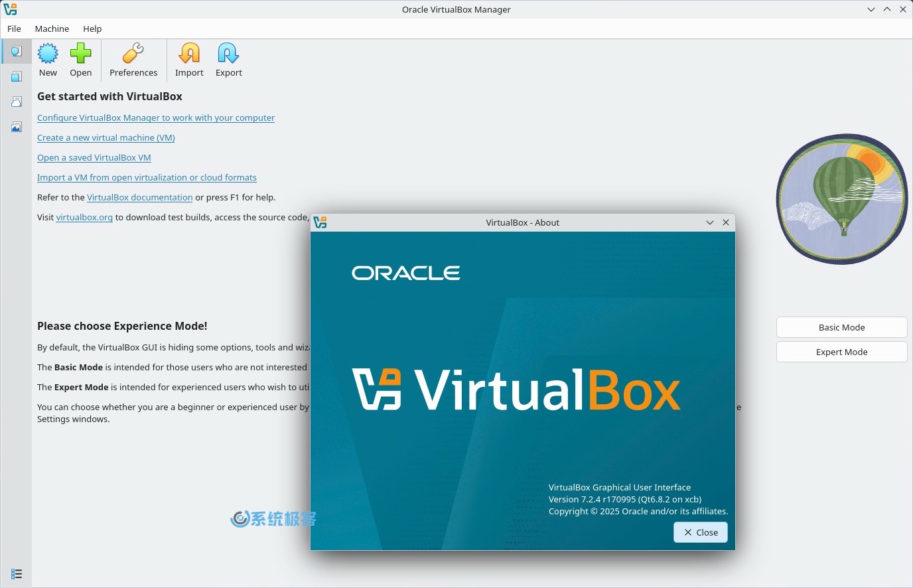Open the Help menu

click(92, 29)
